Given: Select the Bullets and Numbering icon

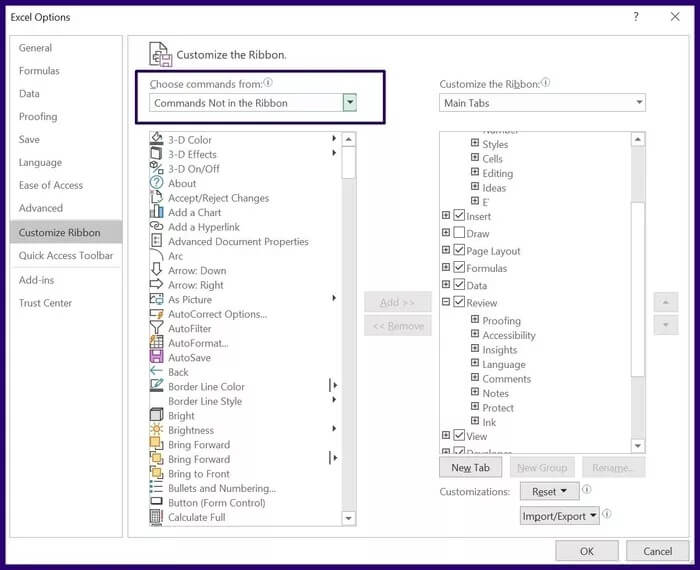Looking at the screenshot, I should pos(156,487).
